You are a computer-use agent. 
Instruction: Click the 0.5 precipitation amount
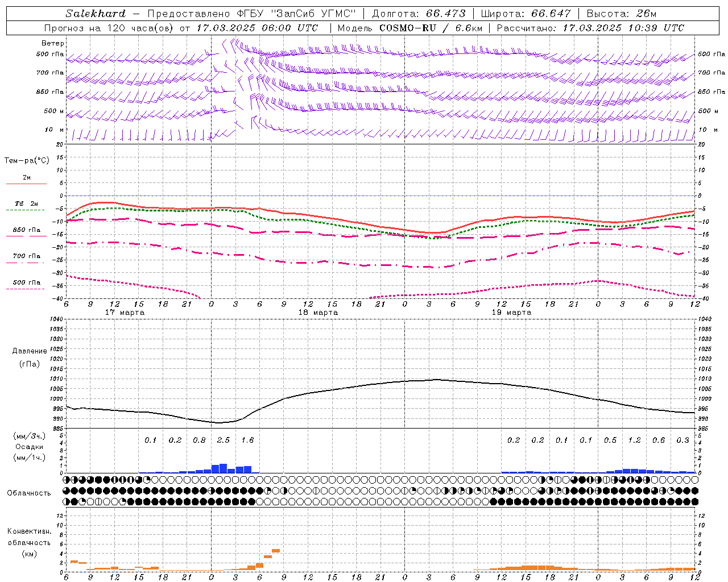pyautogui.click(x=610, y=440)
